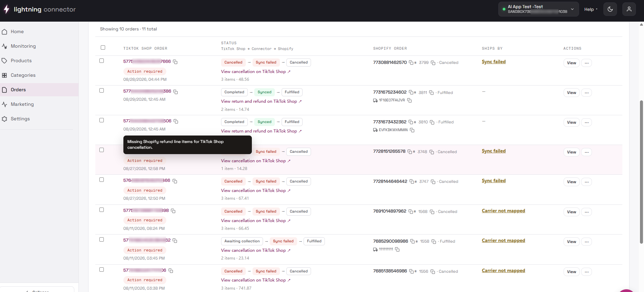This screenshot has height=292, width=644.
Task: Open more actions for order 1556
Action: pyautogui.click(x=587, y=272)
